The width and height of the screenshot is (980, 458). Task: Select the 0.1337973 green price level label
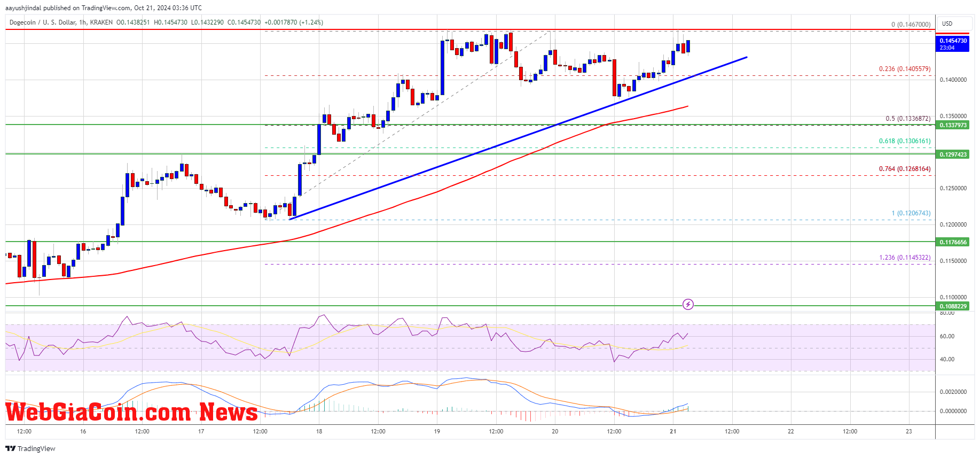[953, 125]
